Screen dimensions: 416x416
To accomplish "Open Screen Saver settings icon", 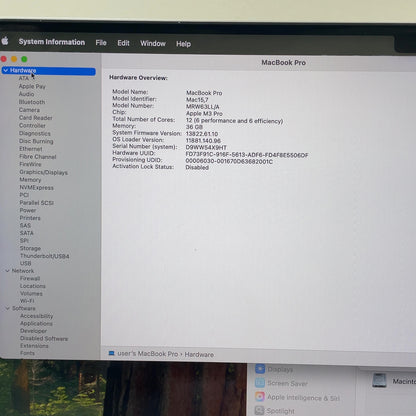I will point(260,383).
